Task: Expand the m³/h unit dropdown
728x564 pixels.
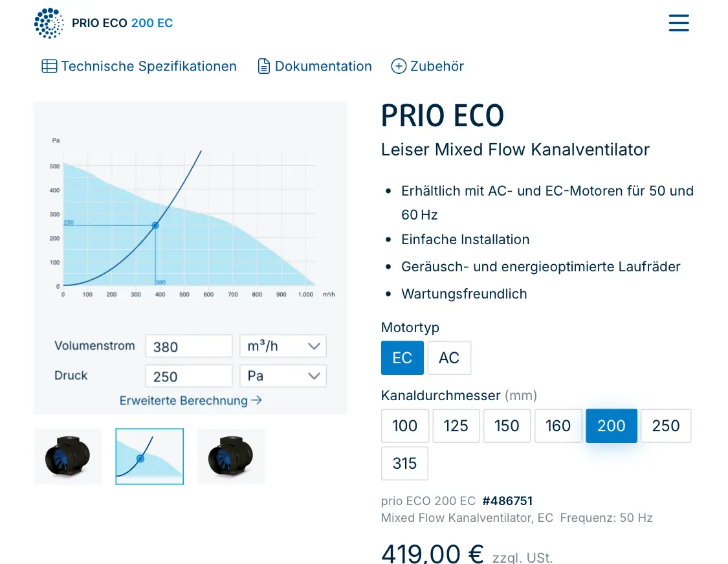Action: click(x=283, y=346)
